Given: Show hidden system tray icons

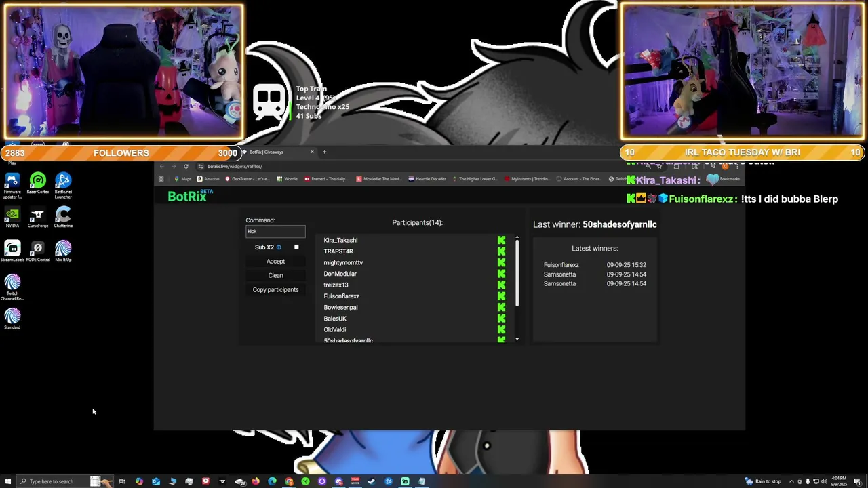Looking at the screenshot, I should click(x=791, y=481).
